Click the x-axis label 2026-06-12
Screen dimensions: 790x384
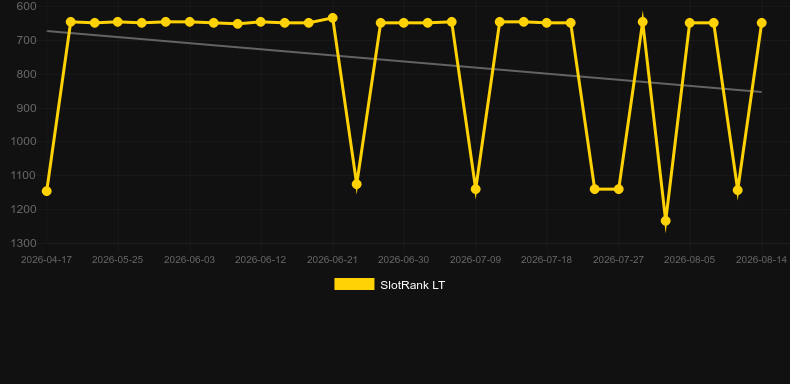pos(260,260)
